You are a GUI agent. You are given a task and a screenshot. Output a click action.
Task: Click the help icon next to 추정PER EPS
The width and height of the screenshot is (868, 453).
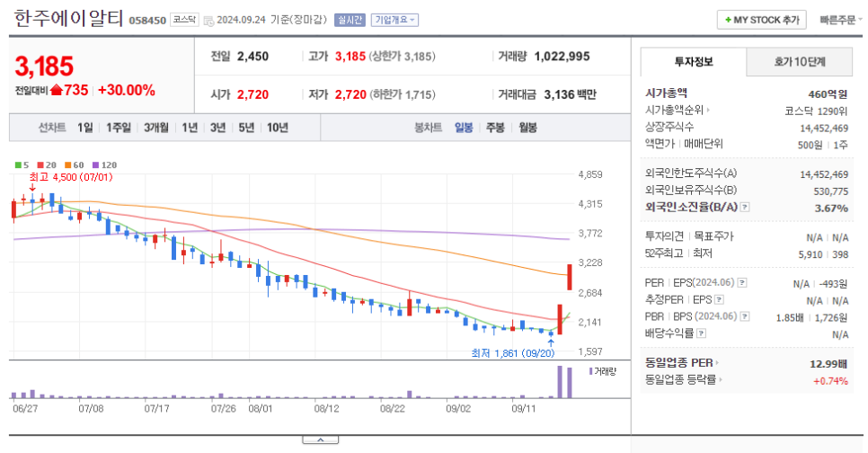(719, 299)
